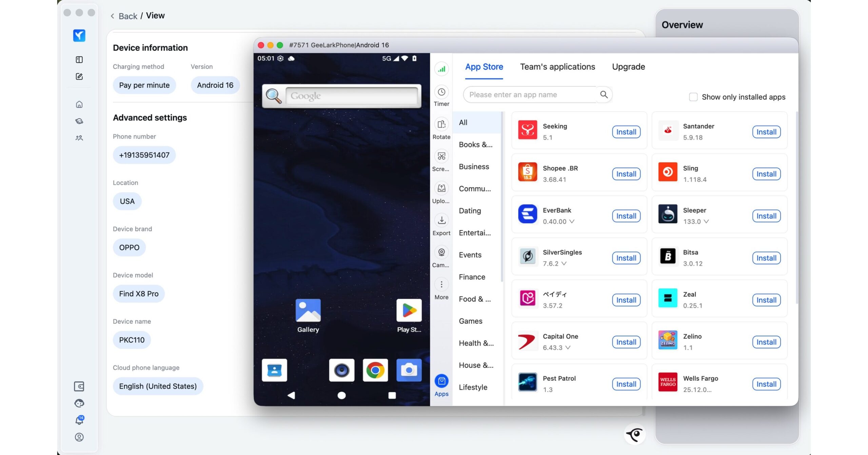Install the Santander app
The height and width of the screenshot is (455, 868).
coord(766,132)
